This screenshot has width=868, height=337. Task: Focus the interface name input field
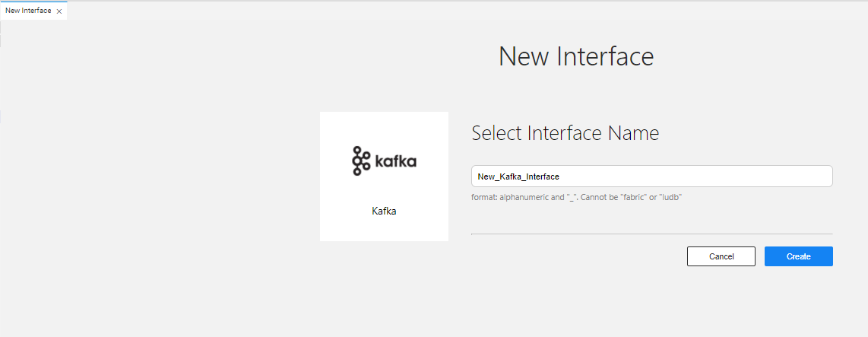pos(651,176)
